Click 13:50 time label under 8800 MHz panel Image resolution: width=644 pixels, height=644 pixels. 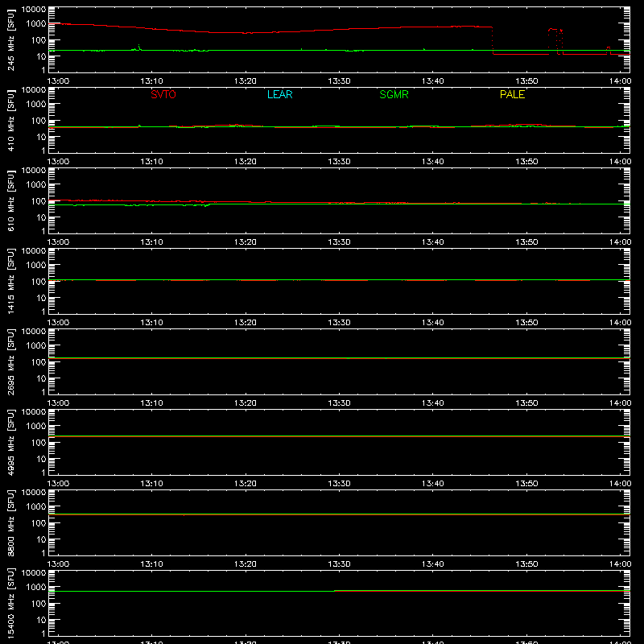[x=526, y=564]
